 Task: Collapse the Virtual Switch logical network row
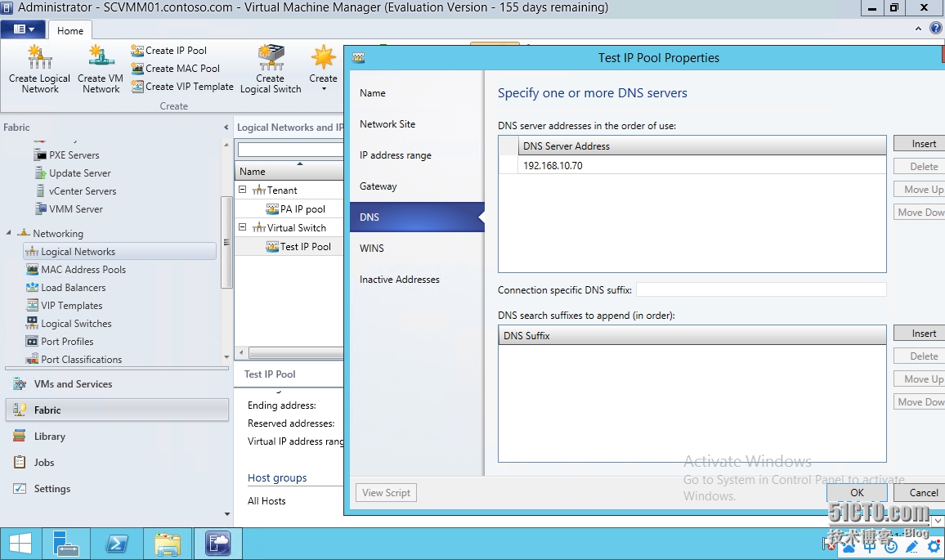[x=242, y=227]
